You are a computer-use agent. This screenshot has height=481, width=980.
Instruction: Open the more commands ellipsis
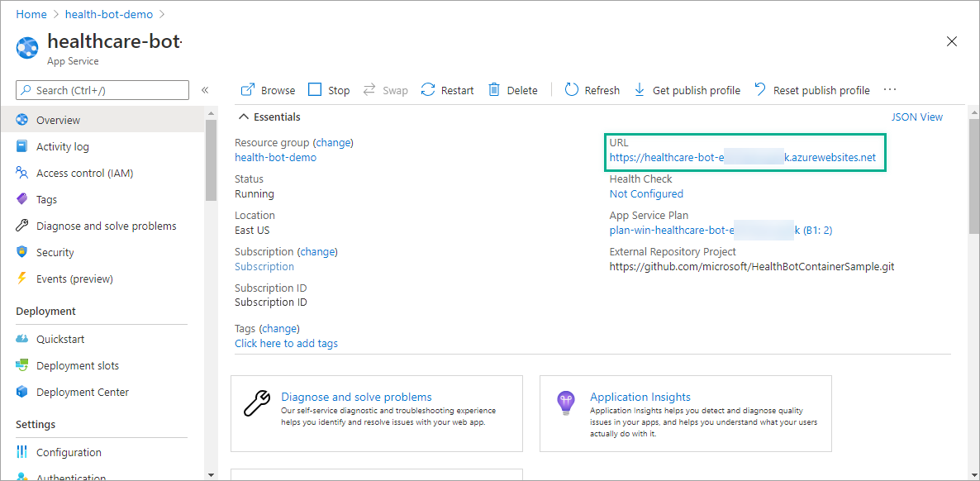[889, 89]
